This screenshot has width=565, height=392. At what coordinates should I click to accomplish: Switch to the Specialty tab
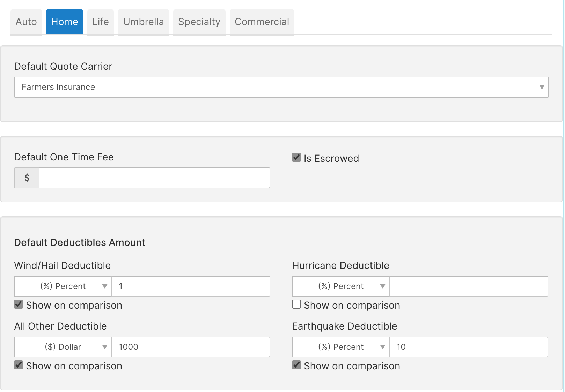(199, 22)
